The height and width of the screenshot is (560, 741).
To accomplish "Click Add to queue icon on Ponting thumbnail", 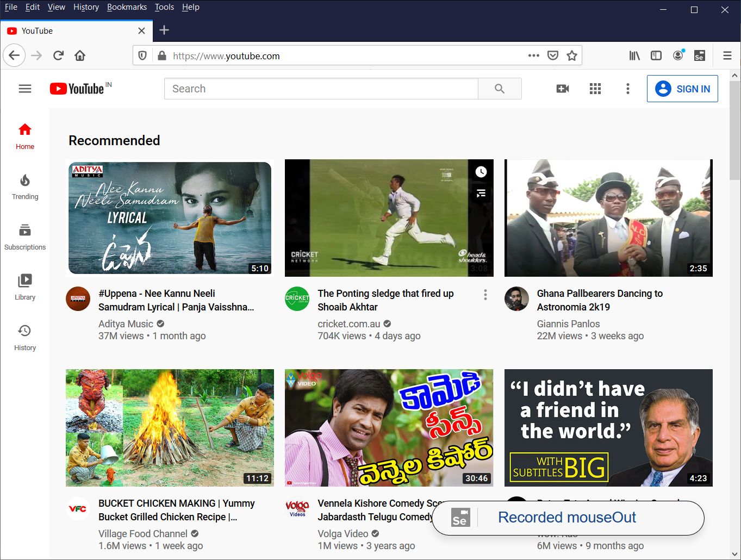I will coord(481,193).
